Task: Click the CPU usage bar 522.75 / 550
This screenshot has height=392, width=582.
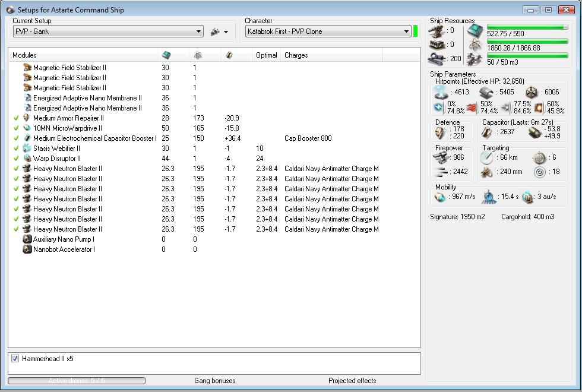Action: pos(527,27)
